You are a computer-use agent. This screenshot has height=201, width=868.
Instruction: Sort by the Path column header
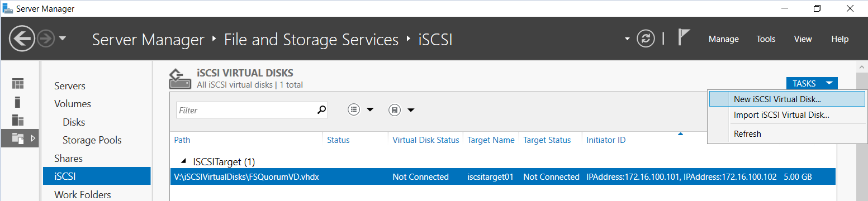(x=182, y=140)
